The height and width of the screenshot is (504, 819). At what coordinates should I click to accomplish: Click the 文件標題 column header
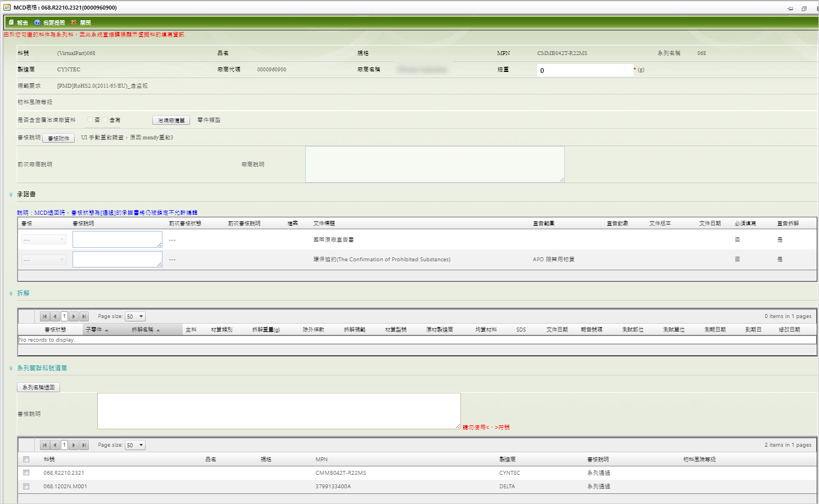(x=324, y=224)
